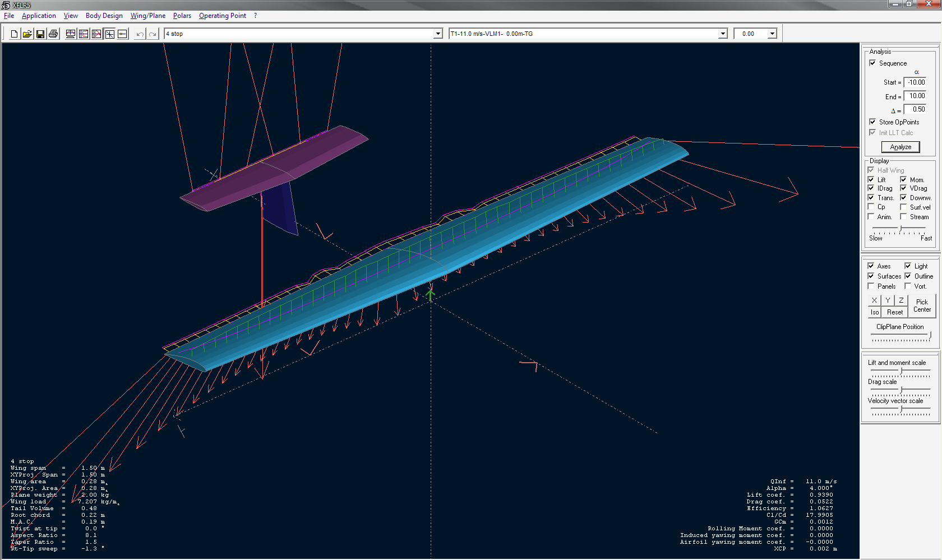Viewport: 942px width, 560px height.
Task: Click the Print toolbar icon
Action: pyautogui.click(x=53, y=34)
